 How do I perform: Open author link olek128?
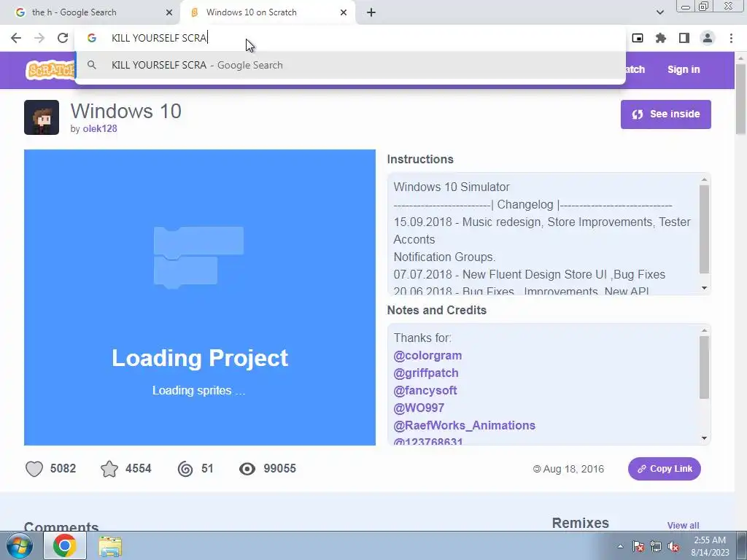pyautogui.click(x=99, y=128)
